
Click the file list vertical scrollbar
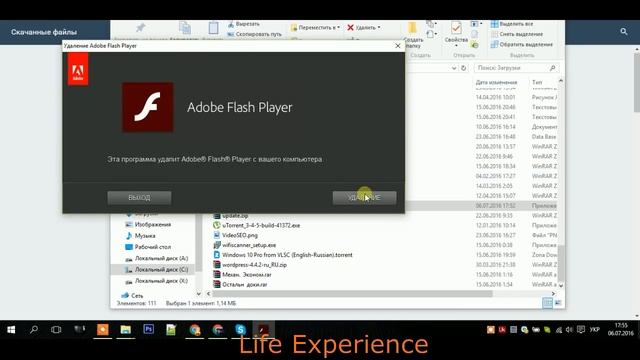[561, 263]
